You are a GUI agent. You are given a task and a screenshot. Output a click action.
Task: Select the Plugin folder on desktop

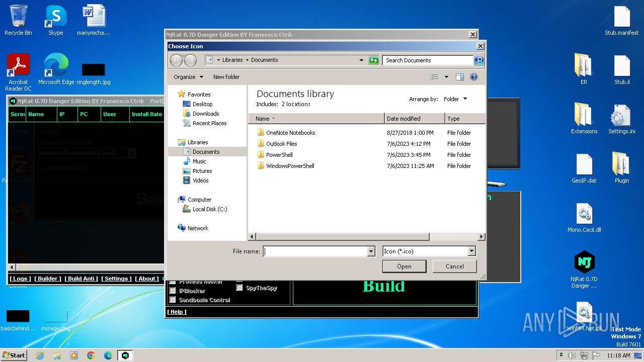click(622, 168)
